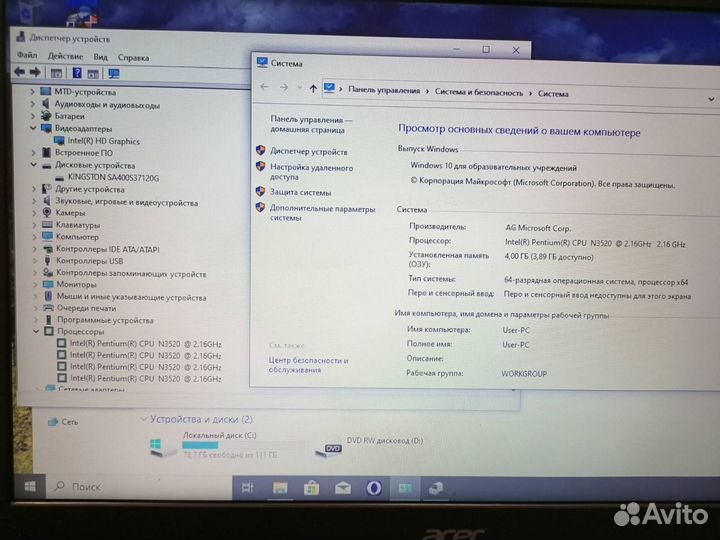Screen dimensions: 720x540
Task: Click the Клавиатуры category icon
Action: tap(47, 225)
